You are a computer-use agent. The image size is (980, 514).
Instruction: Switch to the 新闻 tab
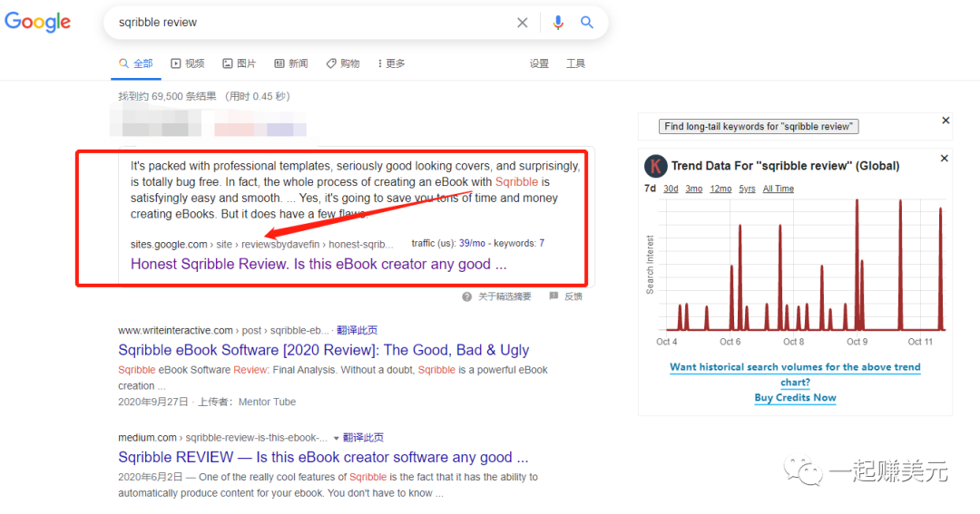pyautogui.click(x=291, y=63)
